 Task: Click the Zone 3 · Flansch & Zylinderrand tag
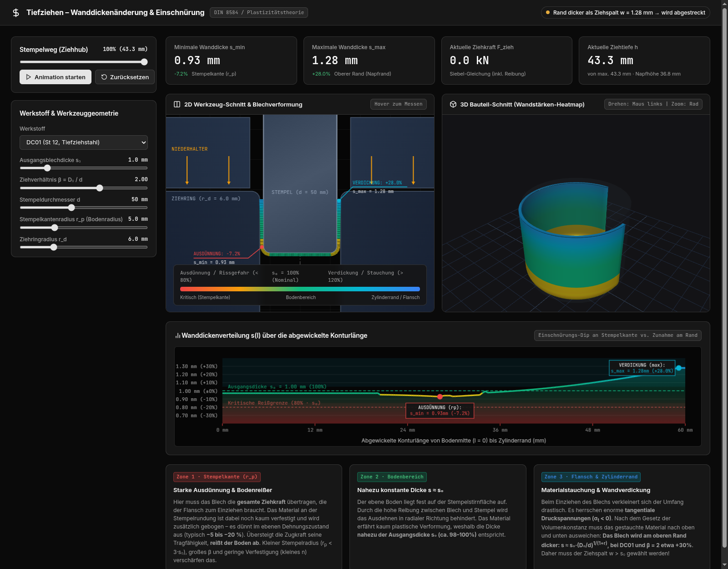click(x=591, y=477)
